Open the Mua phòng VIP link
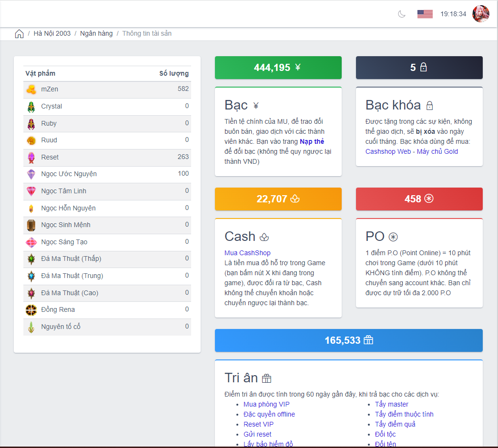The image size is (498, 448). 266,404
